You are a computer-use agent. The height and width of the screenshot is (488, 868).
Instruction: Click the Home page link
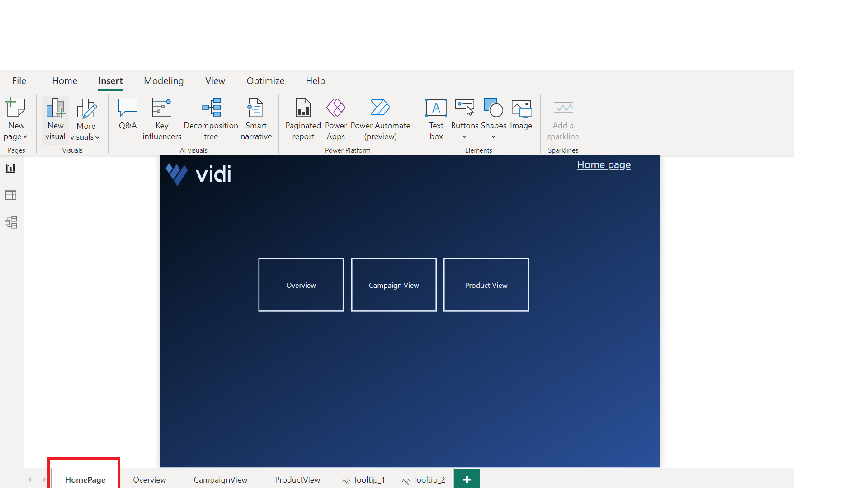604,164
